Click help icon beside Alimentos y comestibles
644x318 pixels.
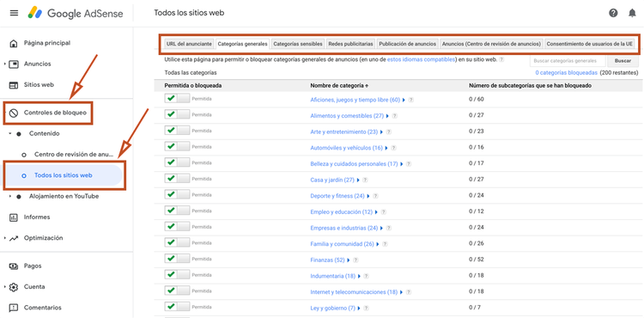click(x=395, y=116)
